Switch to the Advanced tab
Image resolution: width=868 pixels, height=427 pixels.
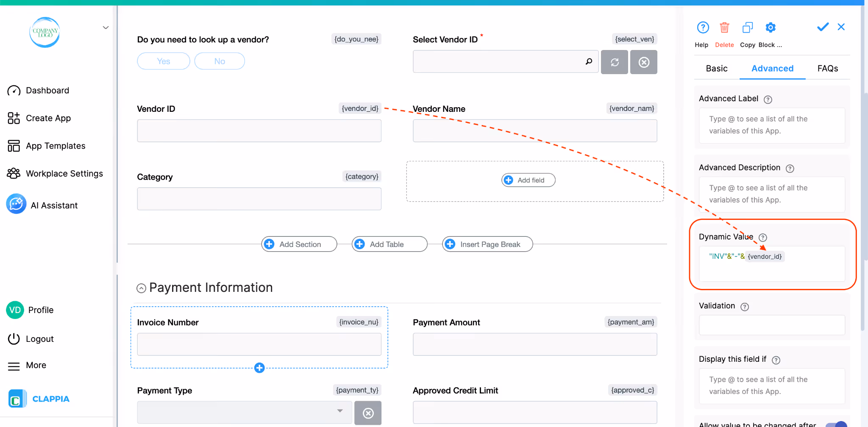tap(772, 68)
